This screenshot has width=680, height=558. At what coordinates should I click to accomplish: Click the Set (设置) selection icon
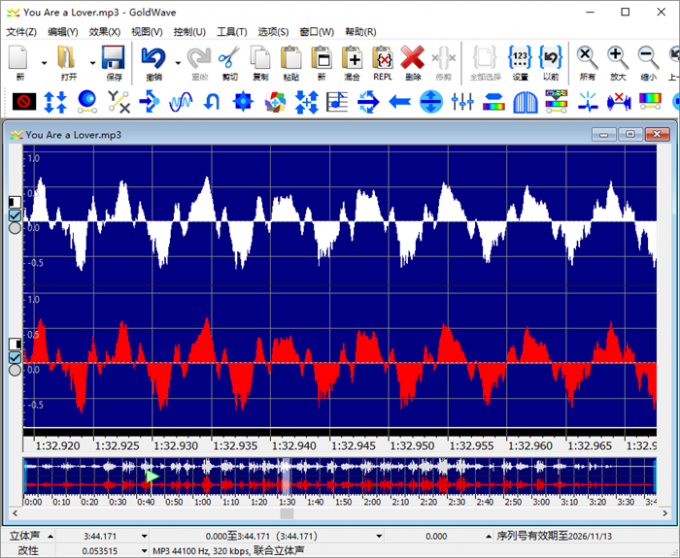click(520, 58)
